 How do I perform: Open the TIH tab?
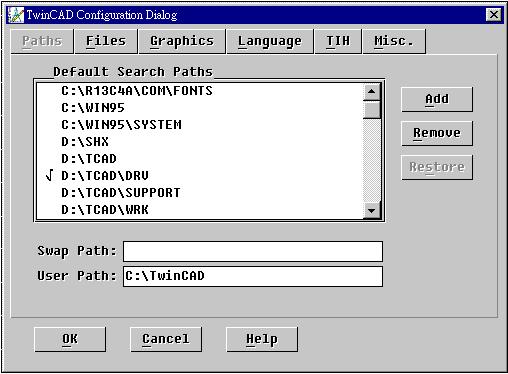tap(338, 41)
